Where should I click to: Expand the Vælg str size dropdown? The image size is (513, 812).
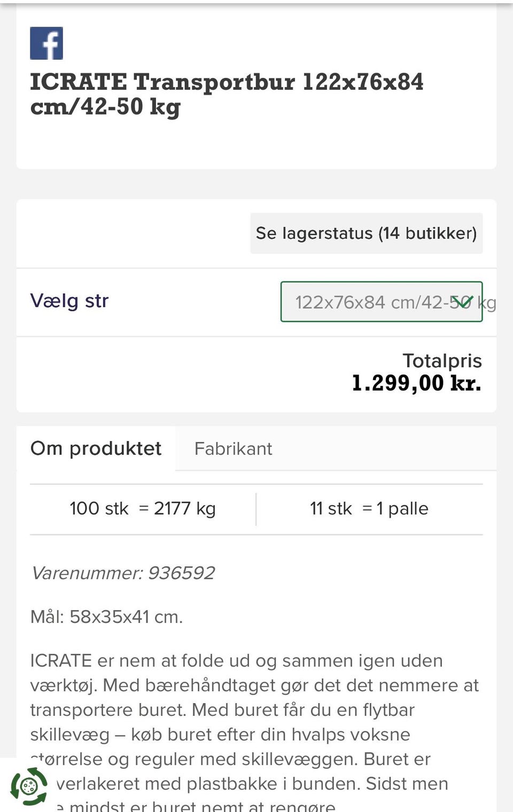click(381, 302)
